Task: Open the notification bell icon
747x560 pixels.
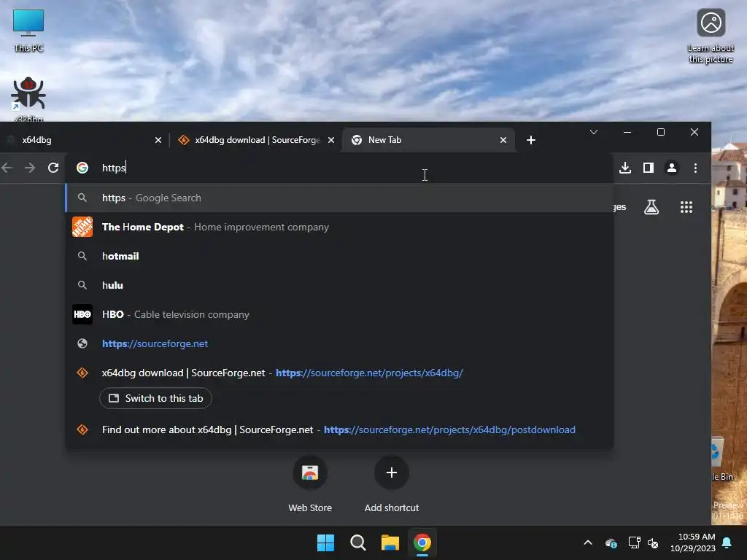Action: pyautogui.click(x=727, y=542)
